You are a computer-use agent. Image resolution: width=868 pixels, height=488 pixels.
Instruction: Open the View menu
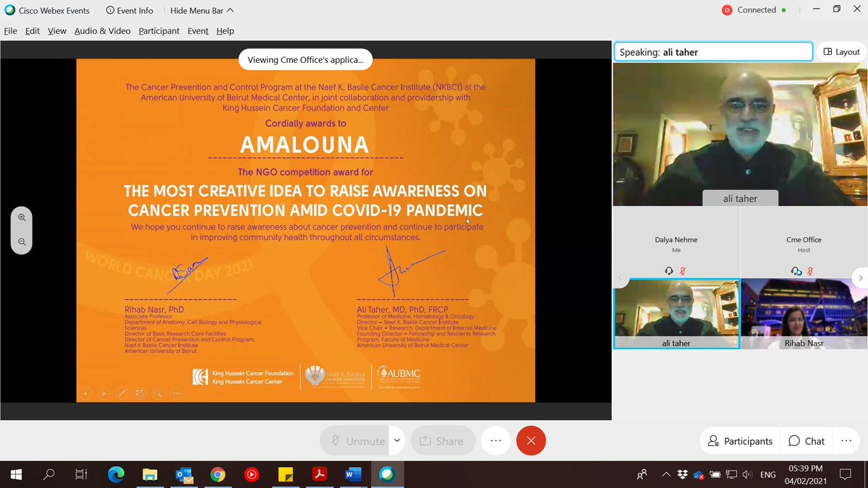click(57, 31)
